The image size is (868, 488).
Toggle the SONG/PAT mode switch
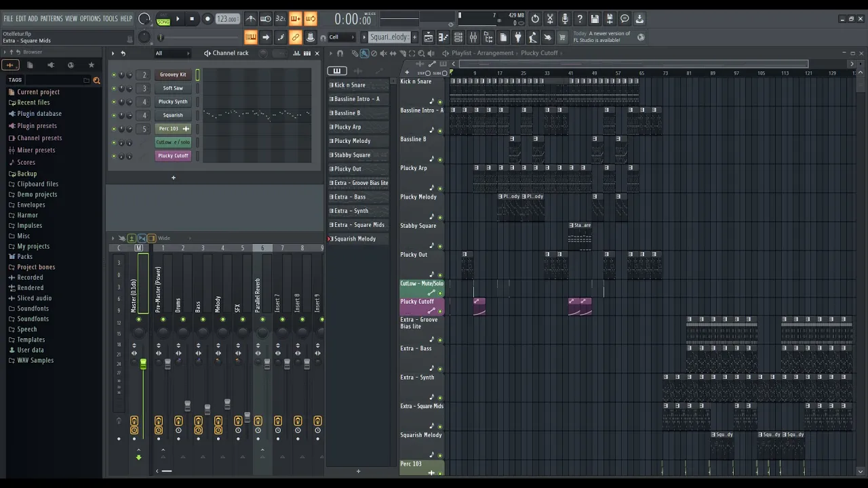(163, 19)
